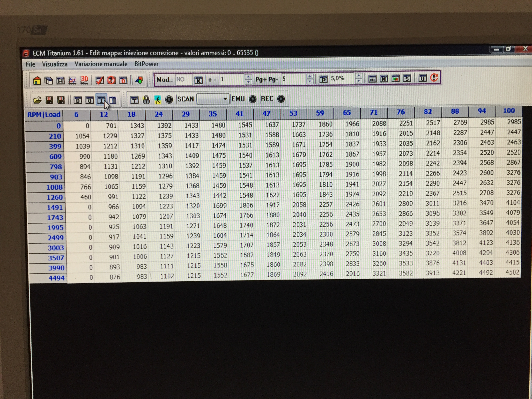
Task: Click the lowercase m window icon
Action: click(x=372, y=78)
